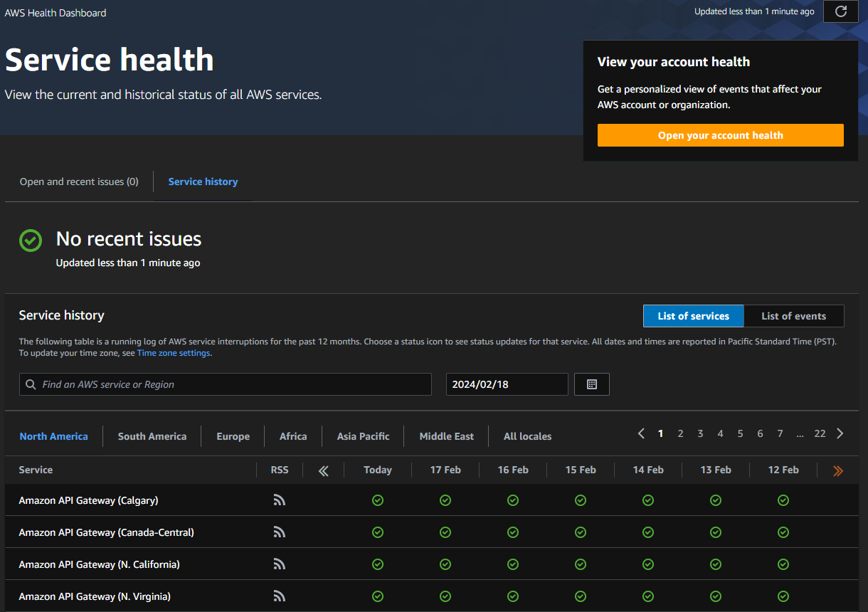Image resolution: width=868 pixels, height=612 pixels.
Task: Click Amazon API Gateway (Canada-Central) service name
Action: [106, 532]
